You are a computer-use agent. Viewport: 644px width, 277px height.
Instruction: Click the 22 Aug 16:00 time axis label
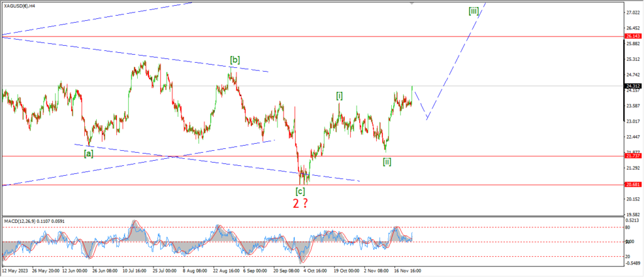coord(225,270)
